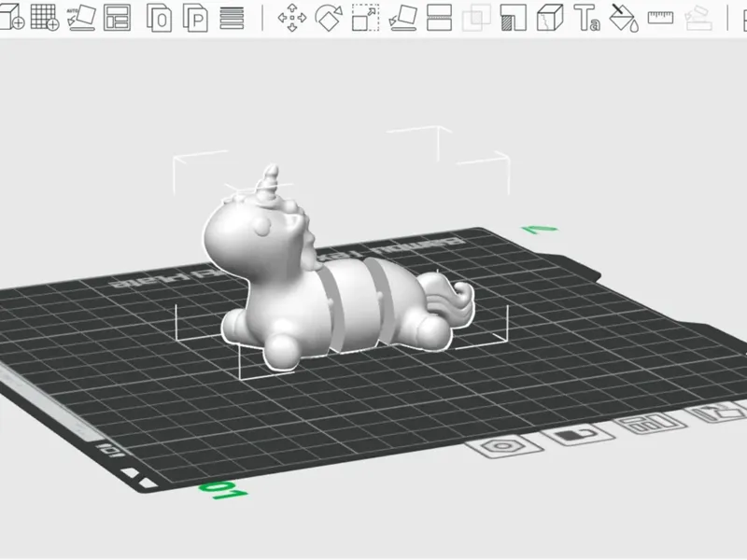Open plate settings hexagon nut icon
This screenshot has width=747, height=560.
[x=503, y=447]
